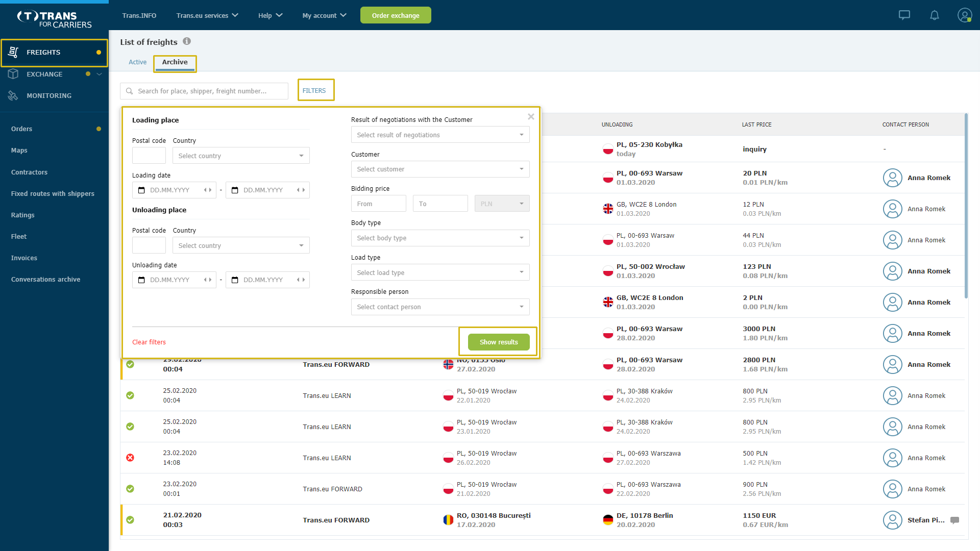Open the PLN currency dropdown
The image size is (980, 551).
click(502, 204)
